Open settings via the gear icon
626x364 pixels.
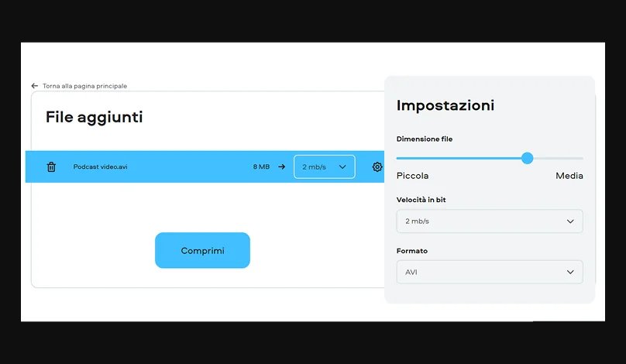(377, 167)
